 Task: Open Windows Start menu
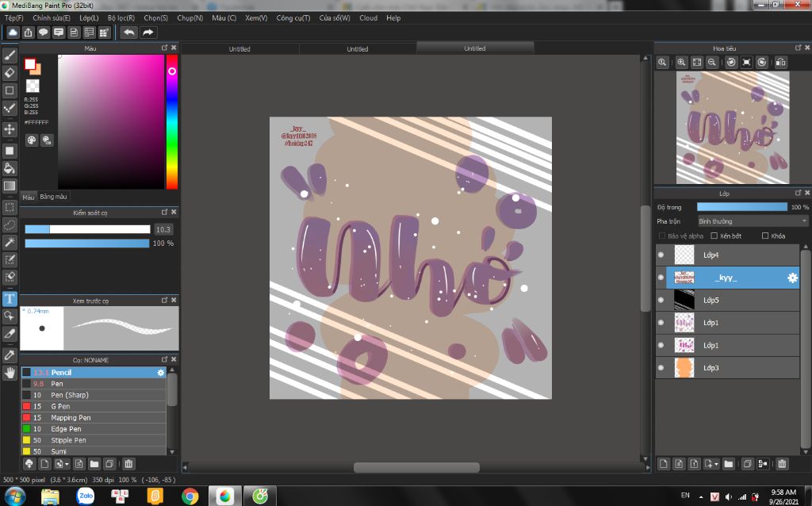(x=14, y=496)
